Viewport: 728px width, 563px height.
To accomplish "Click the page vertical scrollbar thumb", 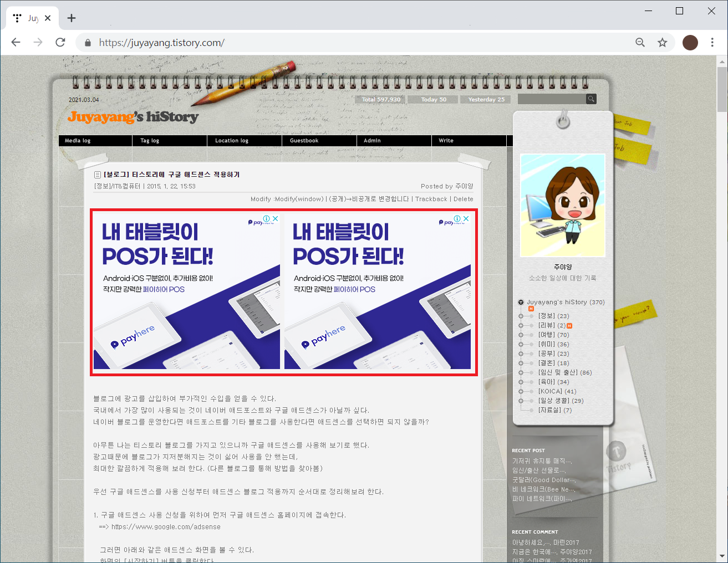I will click(x=722, y=89).
